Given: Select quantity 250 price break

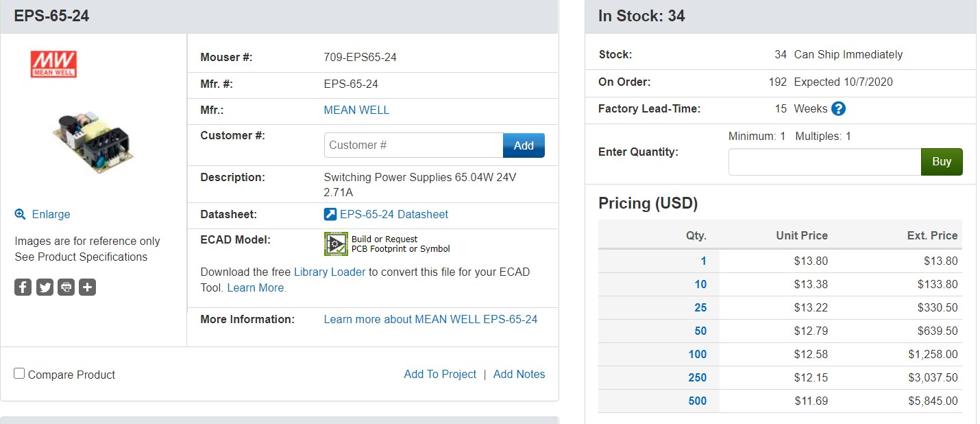Looking at the screenshot, I should click(x=698, y=377).
